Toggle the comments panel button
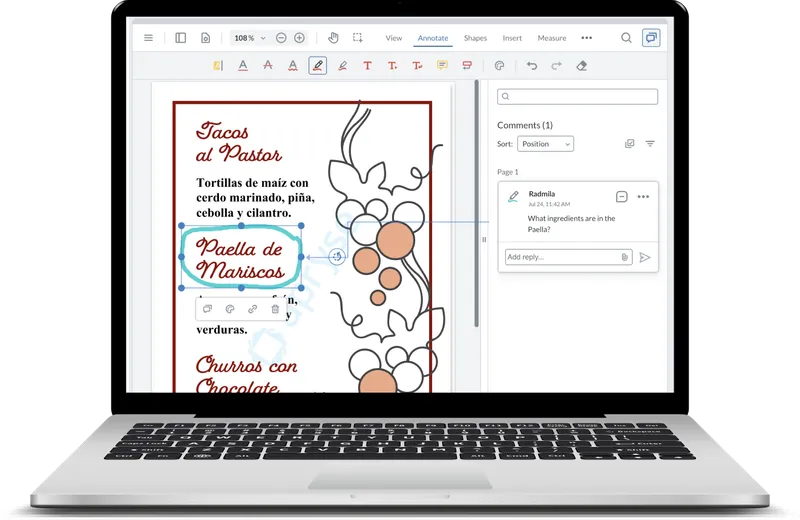Image resolution: width=800 pixels, height=520 pixels. point(651,38)
